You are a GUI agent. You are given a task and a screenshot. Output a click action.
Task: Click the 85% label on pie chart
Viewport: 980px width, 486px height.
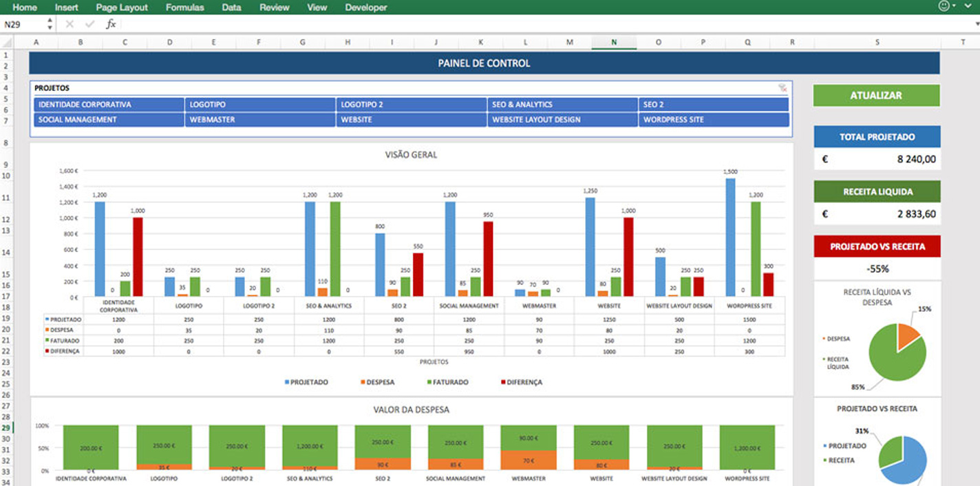pos(857,387)
